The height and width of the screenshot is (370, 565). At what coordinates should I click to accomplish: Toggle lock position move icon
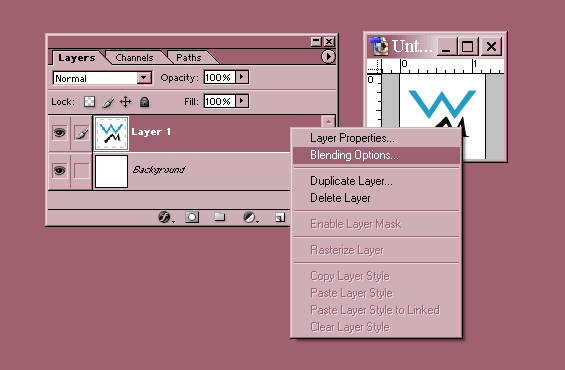coord(125,102)
